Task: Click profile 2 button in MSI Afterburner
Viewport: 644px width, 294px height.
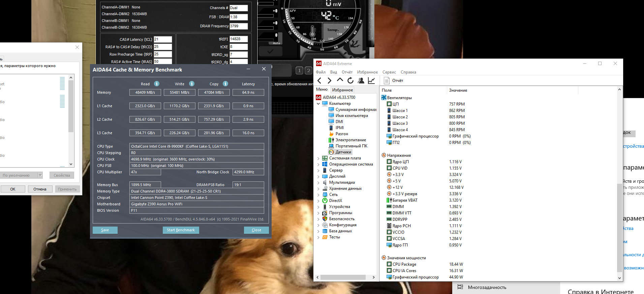Action: 308,70
